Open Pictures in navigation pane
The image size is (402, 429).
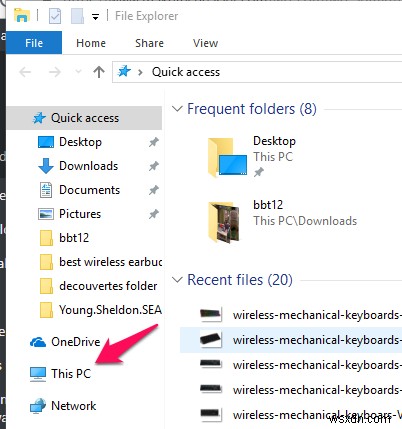(x=80, y=214)
